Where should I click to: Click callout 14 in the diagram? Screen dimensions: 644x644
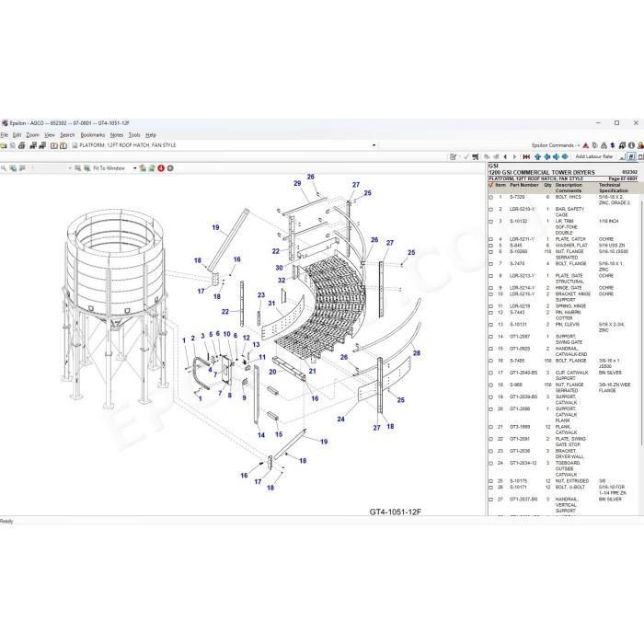pyautogui.click(x=261, y=435)
